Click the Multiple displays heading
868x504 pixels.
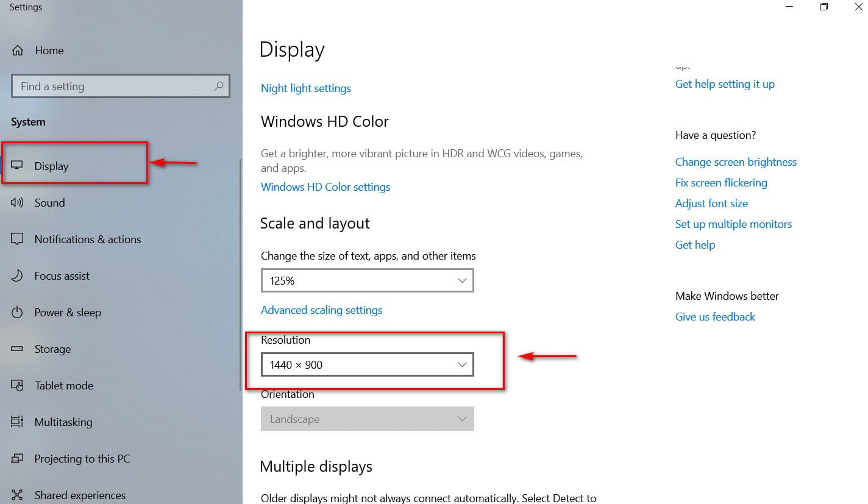(316, 467)
